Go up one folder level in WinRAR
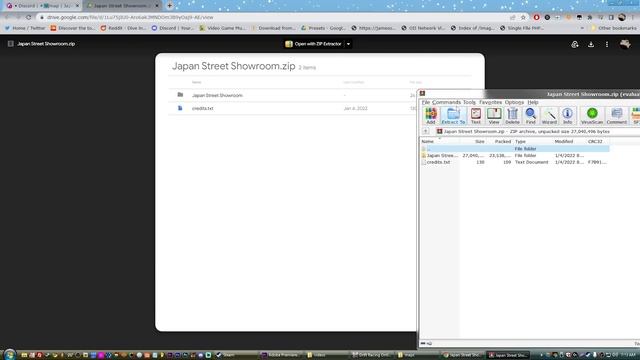The image size is (640, 360). point(426,131)
